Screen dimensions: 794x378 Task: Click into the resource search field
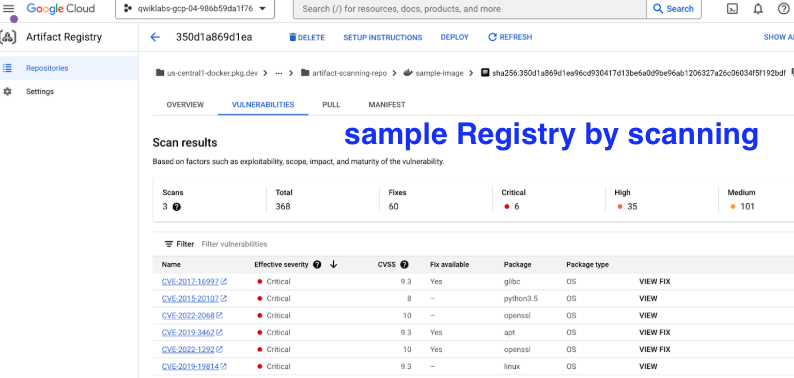[469, 9]
